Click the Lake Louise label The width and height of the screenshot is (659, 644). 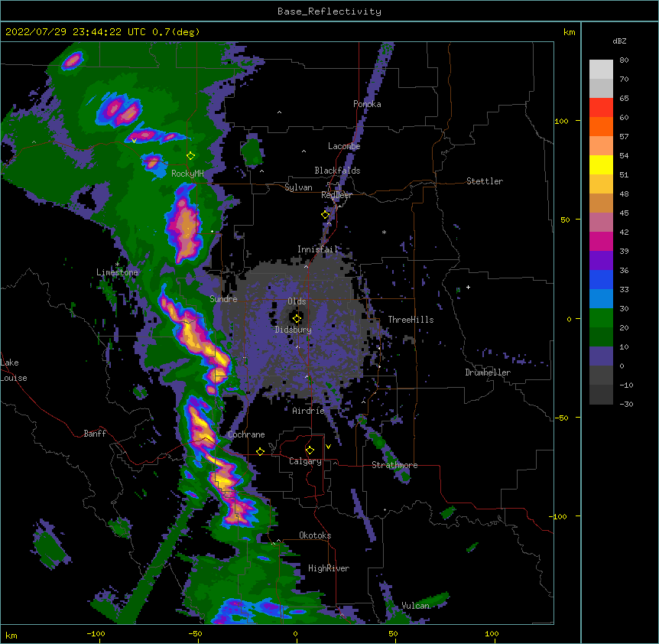point(14,370)
